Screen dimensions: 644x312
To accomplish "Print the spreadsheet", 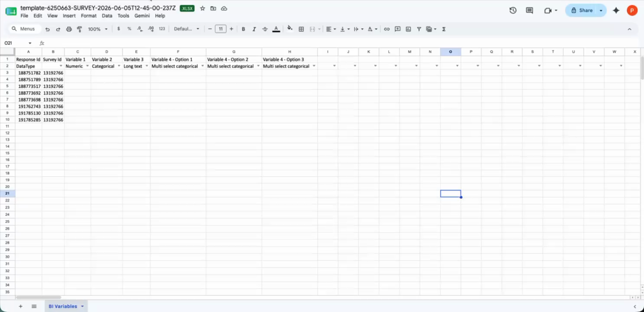I will pyautogui.click(x=69, y=29).
